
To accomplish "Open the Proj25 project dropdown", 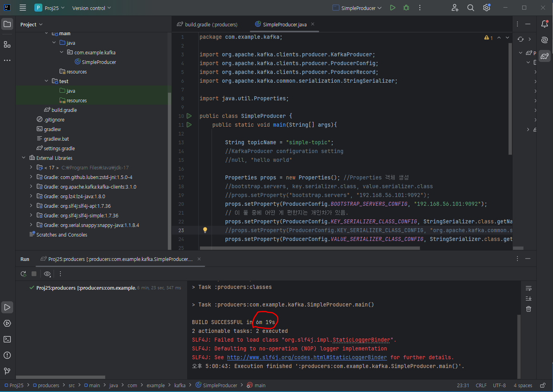I will pyautogui.click(x=50, y=8).
